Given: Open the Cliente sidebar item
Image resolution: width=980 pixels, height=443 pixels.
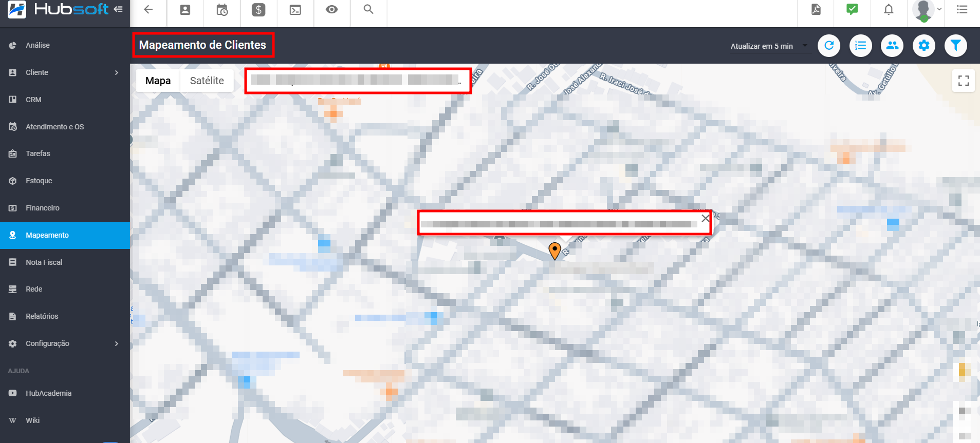Looking at the screenshot, I should click(x=65, y=72).
